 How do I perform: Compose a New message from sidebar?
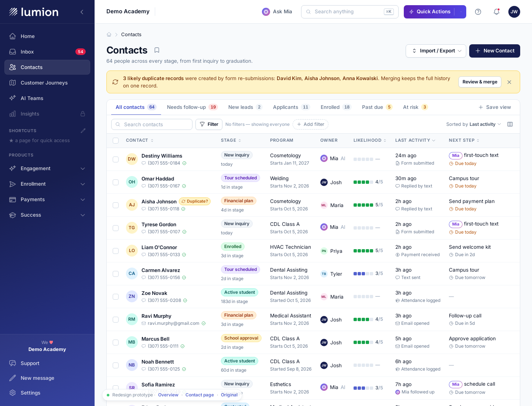click(x=47, y=378)
